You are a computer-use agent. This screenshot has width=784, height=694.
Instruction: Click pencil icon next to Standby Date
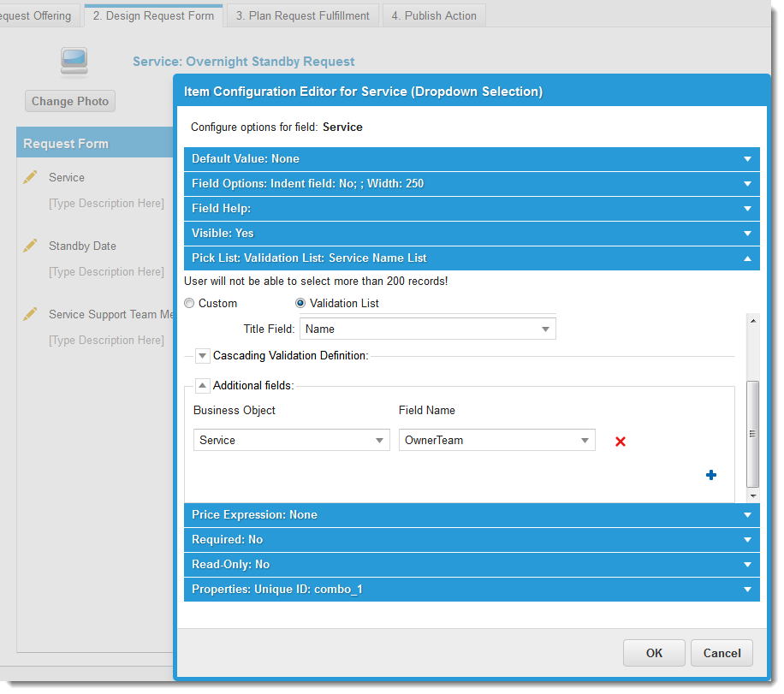[31, 246]
